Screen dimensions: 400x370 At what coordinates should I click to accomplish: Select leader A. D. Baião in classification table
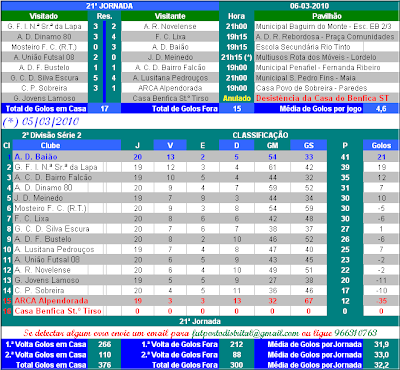click(36, 157)
